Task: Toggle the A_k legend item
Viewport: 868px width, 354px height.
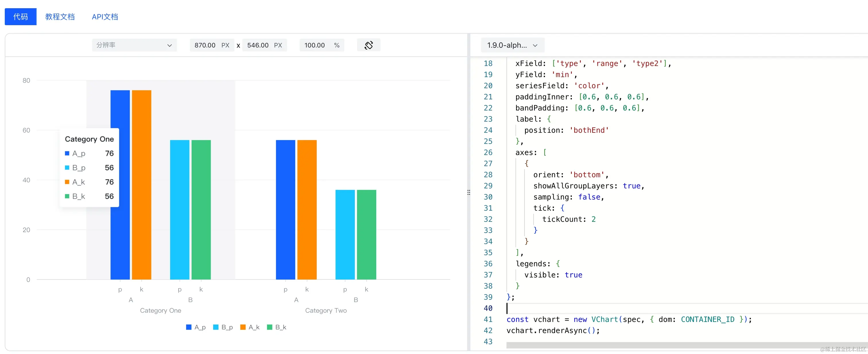Action: [x=250, y=327]
